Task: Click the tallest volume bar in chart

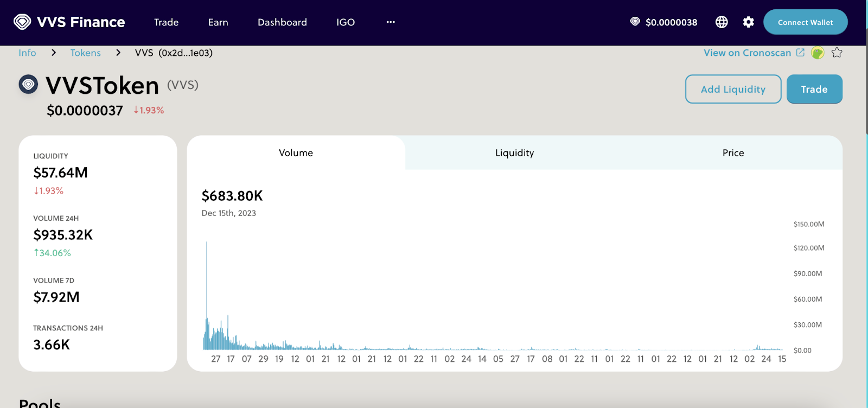Action: [x=207, y=296]
